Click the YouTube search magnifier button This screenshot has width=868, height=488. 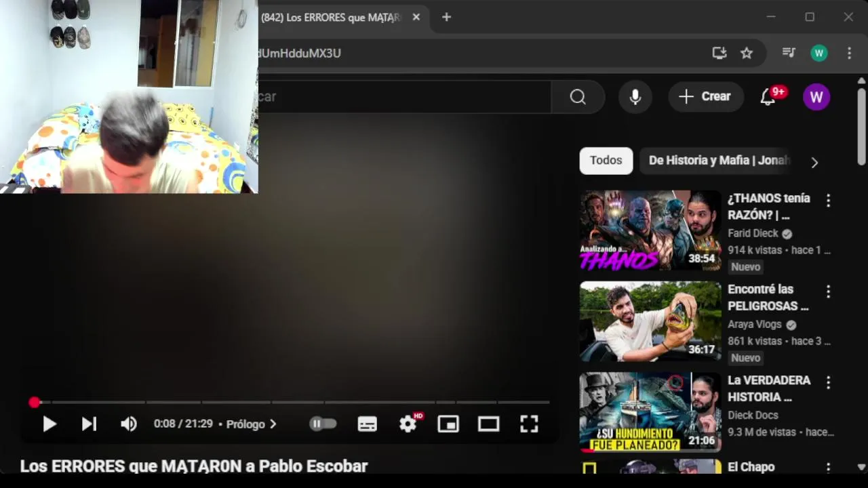coord(578,97)
